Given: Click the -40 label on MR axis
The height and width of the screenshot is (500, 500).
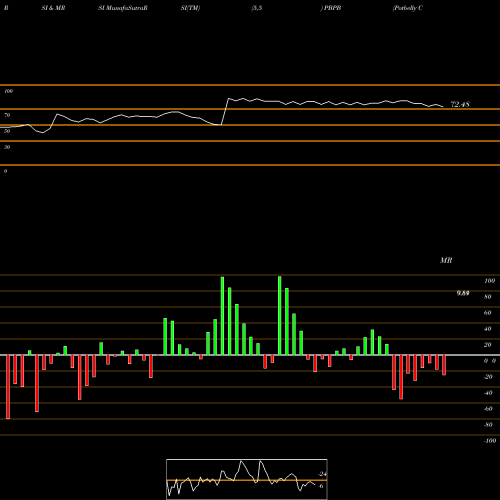Looking at the screenshot, I should tap(488, 393).
